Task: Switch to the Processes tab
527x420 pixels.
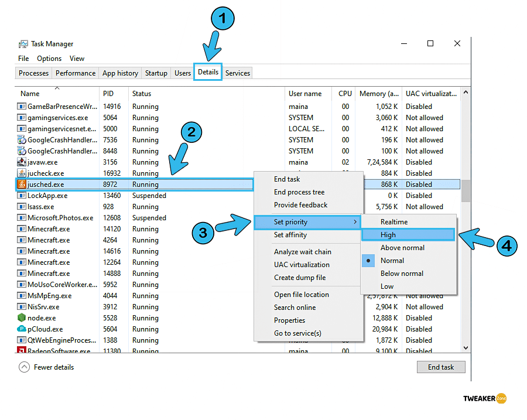Action: tap(33, 73)
